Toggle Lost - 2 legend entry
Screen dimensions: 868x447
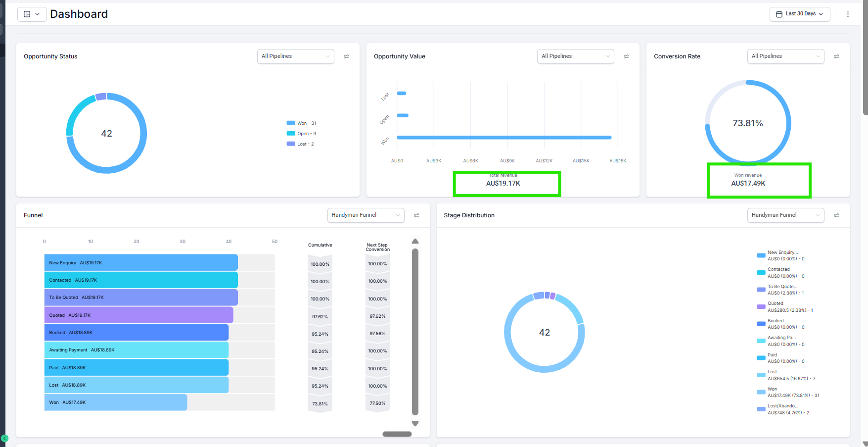300,144
